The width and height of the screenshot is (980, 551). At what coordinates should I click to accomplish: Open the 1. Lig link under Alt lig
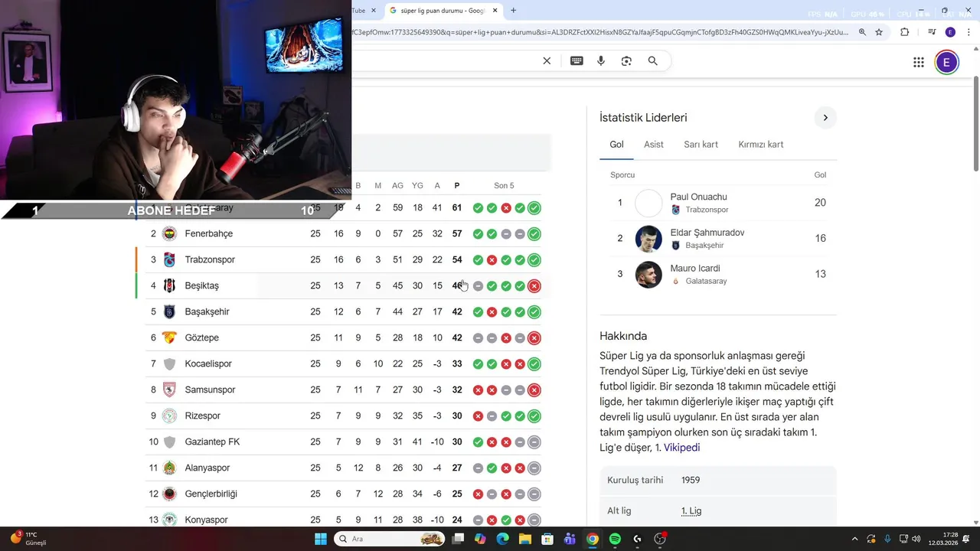691,510
